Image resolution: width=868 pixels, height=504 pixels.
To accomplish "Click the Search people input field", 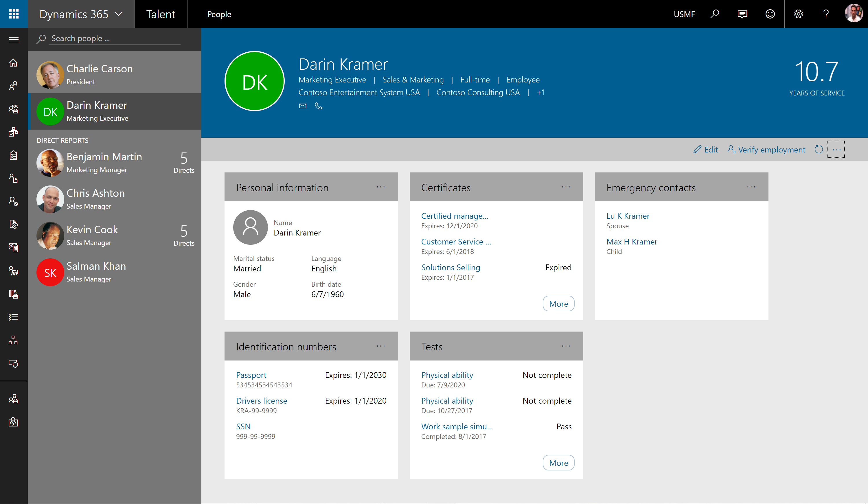I will 114,38.
